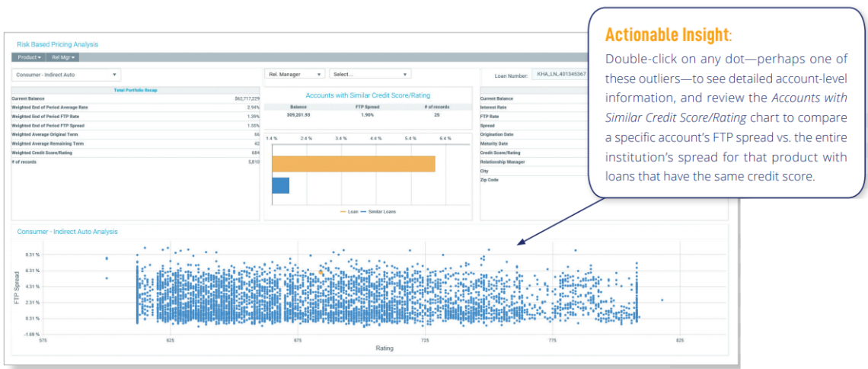Click the FTP Spread column header

(x=366, y=107)
